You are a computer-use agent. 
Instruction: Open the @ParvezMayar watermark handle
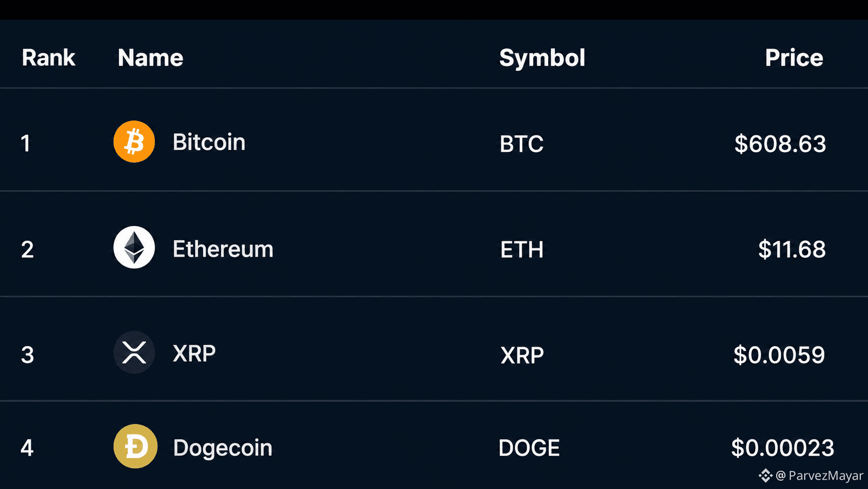[x=819, y=475]
